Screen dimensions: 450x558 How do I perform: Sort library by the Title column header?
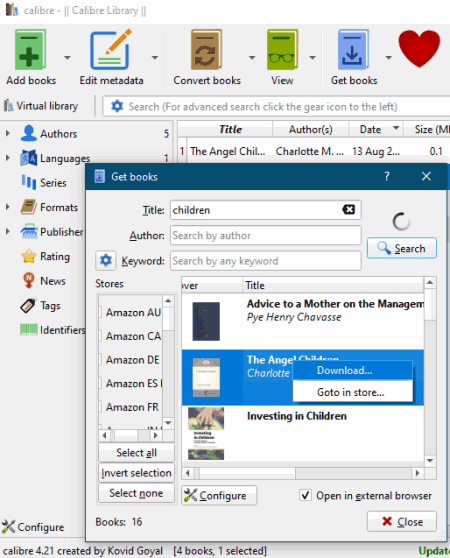point(230,129)
